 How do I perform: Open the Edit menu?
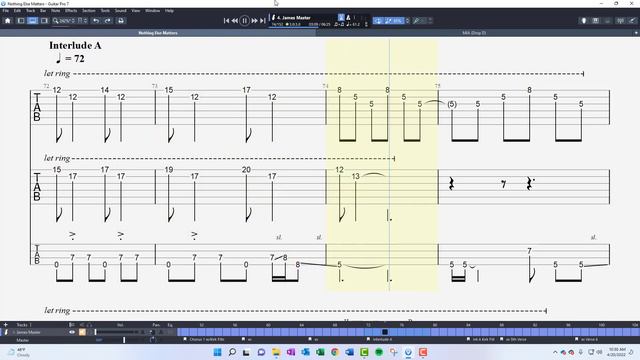point(17,11)
